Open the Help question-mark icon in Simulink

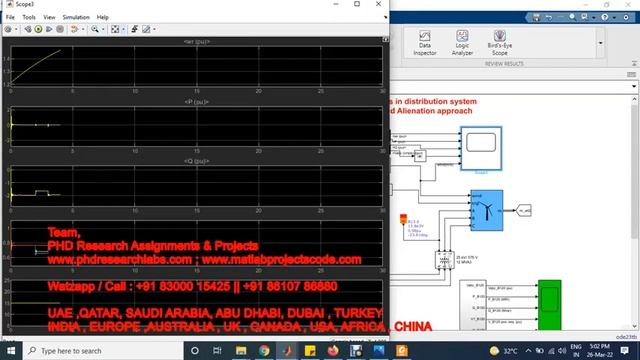[605, 17]
